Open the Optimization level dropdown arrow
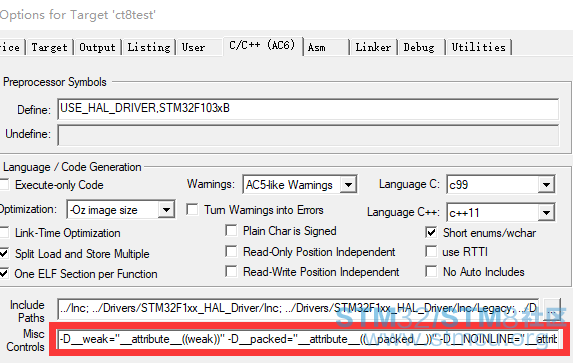The height and width of the screenshot is (363, 573). coord(166,210)
